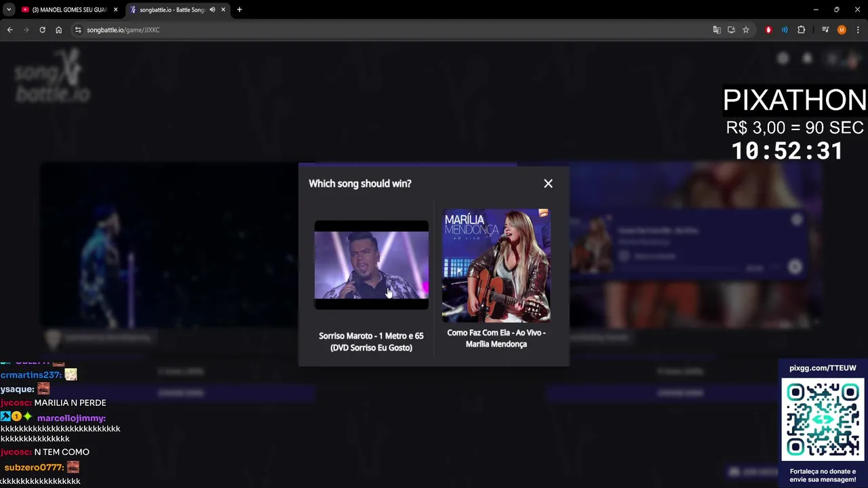Screen dimensions: 868x488
Task: Open the Chrome three-dot menu
Action: (x=858, y=30)
